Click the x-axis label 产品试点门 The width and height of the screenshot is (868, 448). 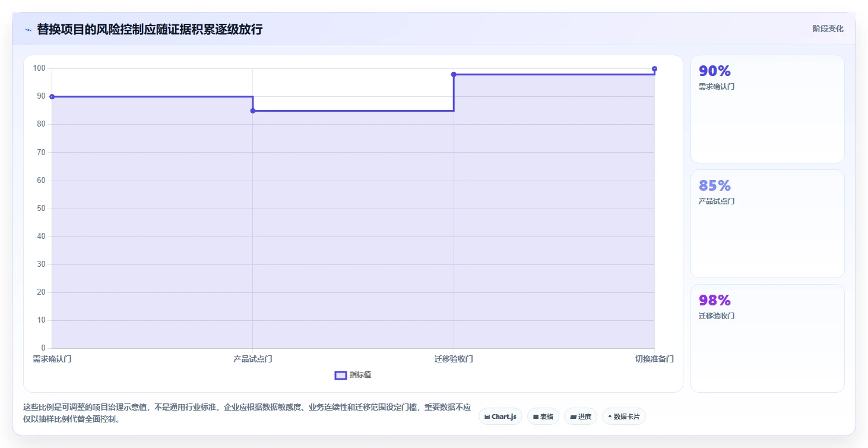pos(253,359)
